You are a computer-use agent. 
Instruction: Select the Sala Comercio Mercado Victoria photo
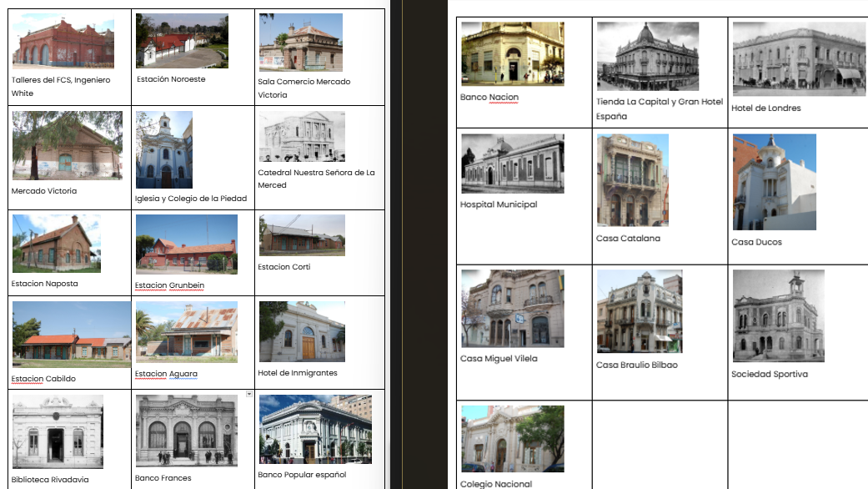click(300, 43)
